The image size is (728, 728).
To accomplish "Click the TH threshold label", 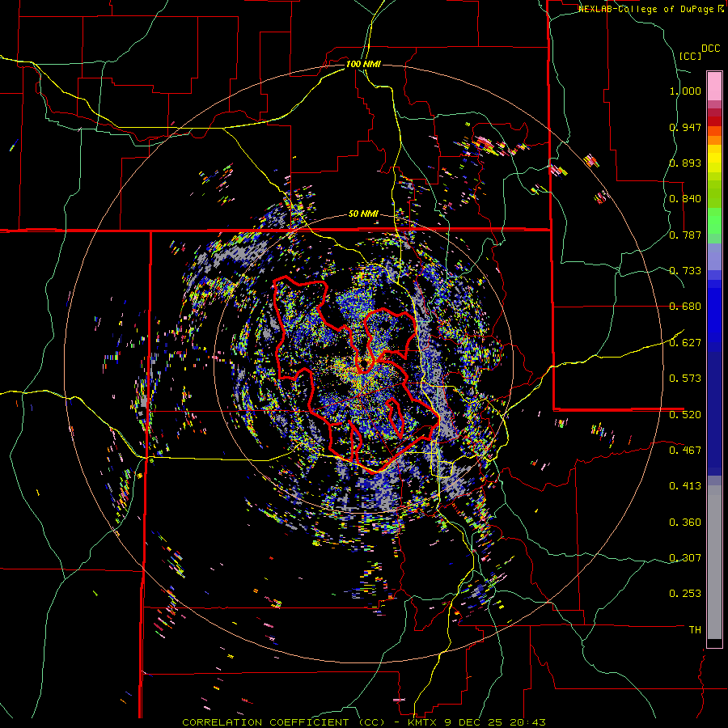I will click(x=695, y=630).
